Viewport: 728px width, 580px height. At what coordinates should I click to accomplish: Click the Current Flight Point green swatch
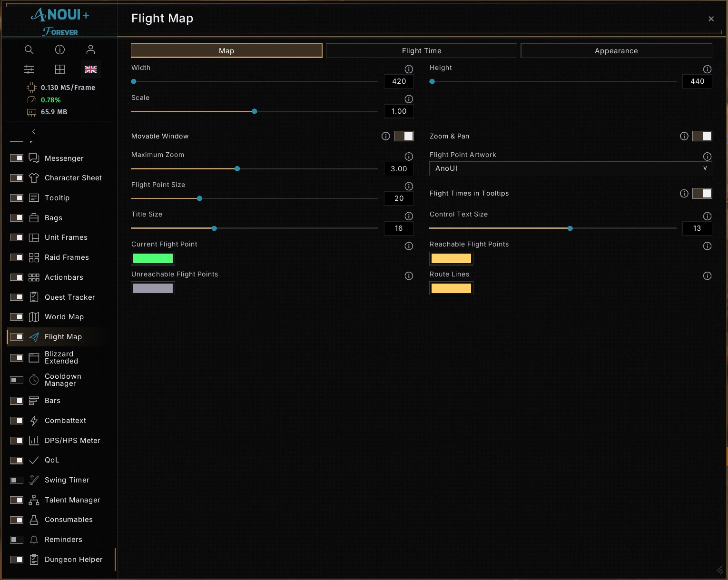click(x=153, y=258)
